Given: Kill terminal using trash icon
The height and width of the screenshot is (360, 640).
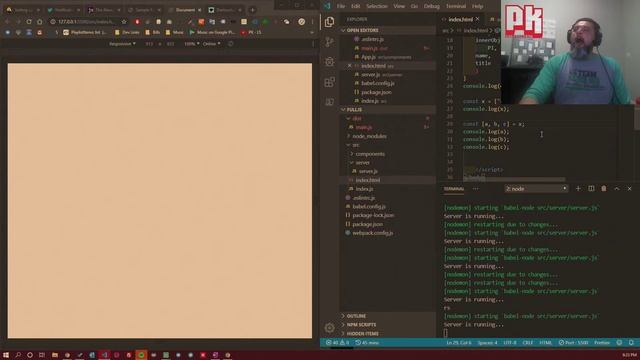Looking at the screenshot, I should [604, 189].
